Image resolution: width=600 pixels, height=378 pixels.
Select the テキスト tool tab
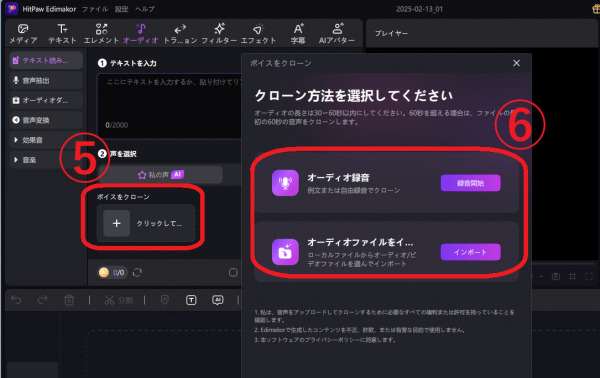[62, 34]
